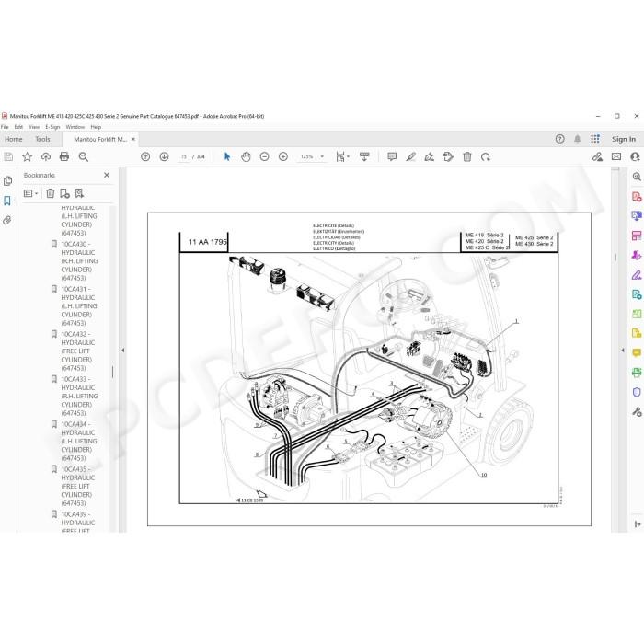This screenshot has height=644, width=644.
Task: Zoom out with minus button
Action: click(x=265, y=156)
